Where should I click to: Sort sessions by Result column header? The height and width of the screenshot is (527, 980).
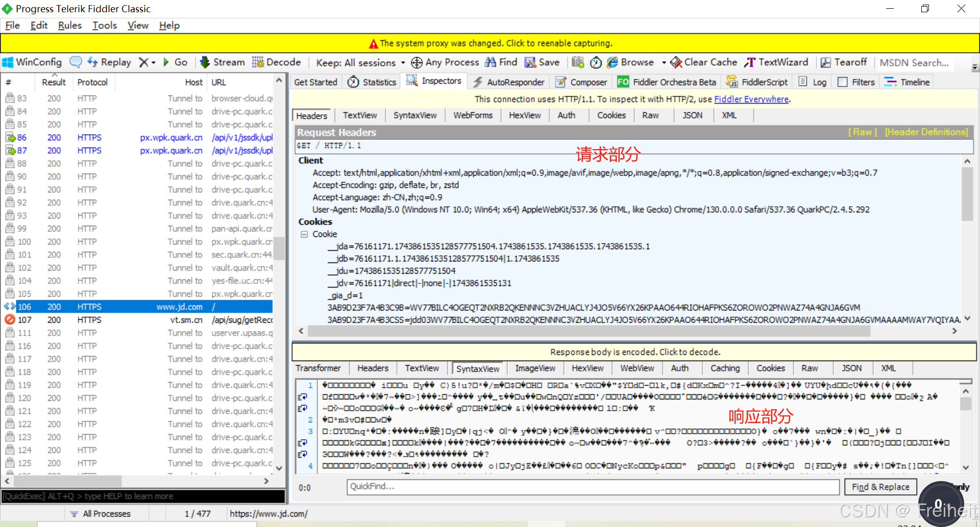pyautogui.click(x=54, y=82)
